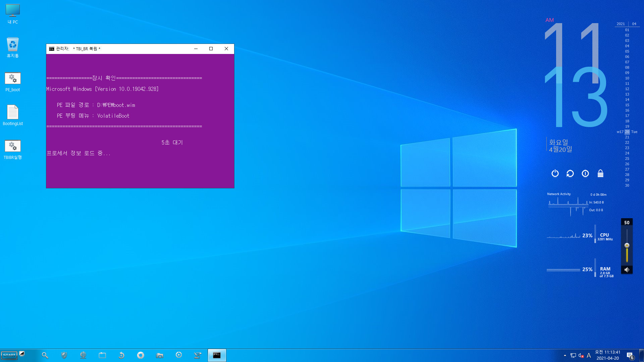Click the 화요일 4월20일 date text
This screenshot has height=362, width=644.
(560, 146)
